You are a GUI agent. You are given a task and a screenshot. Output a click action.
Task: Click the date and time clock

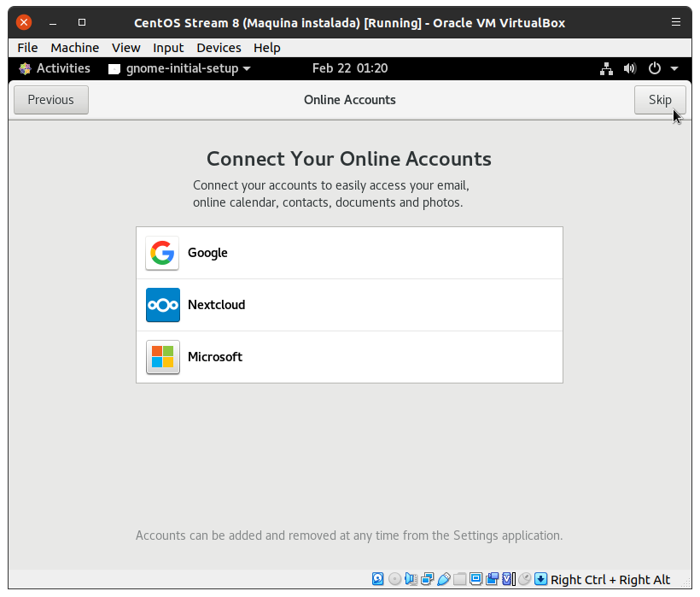pyautogui.click(x=350, y=68)
